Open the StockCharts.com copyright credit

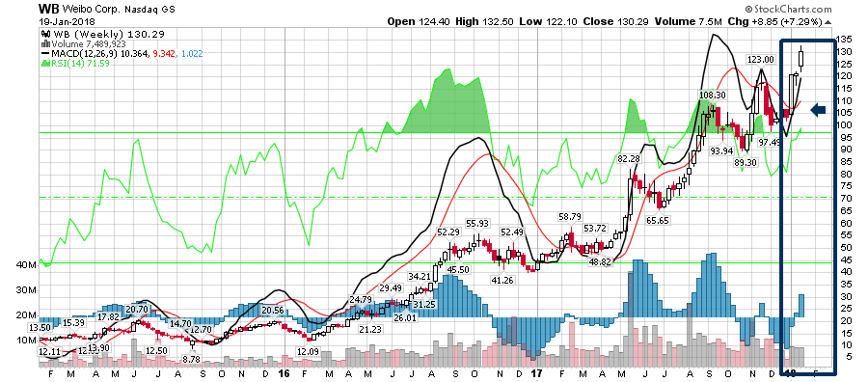tap(788, 9)
